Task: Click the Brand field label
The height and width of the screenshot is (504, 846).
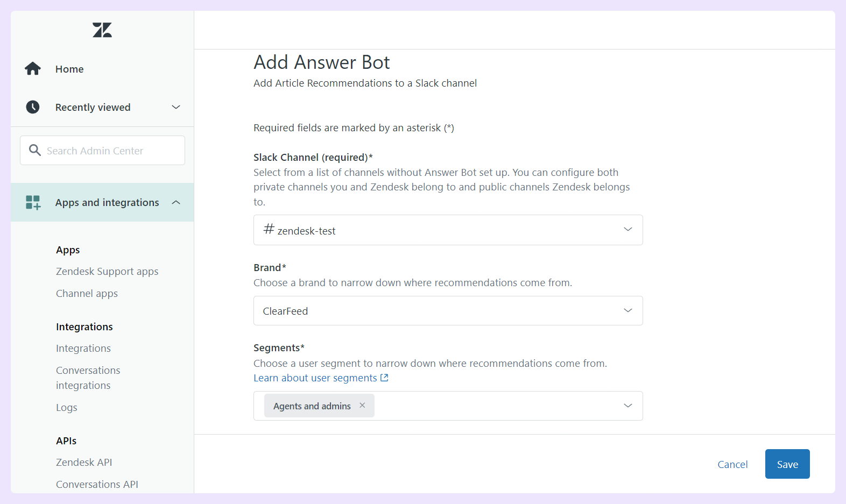Action: (270, 268)
